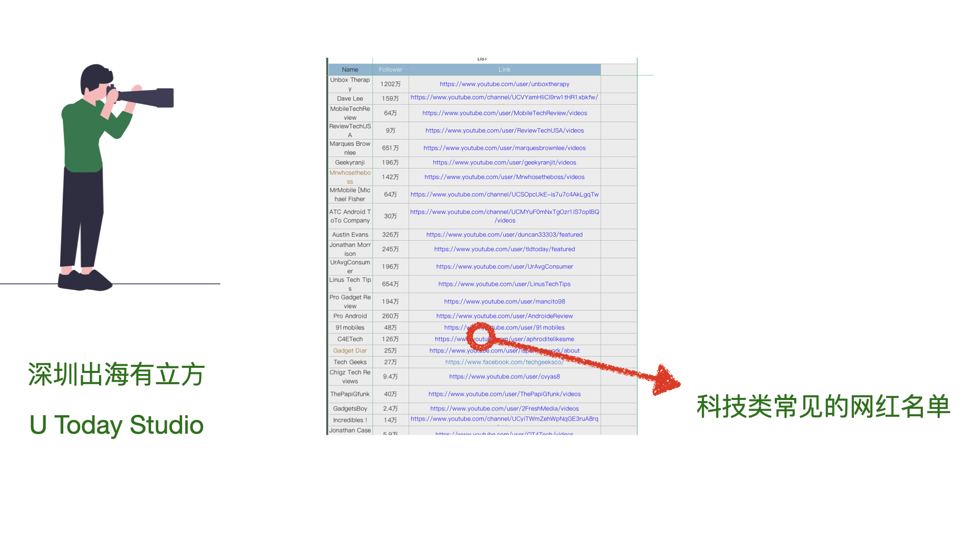Select the Dave Lee name cell
The height and width of the screenshot is (551, 980).
point(350,98)
